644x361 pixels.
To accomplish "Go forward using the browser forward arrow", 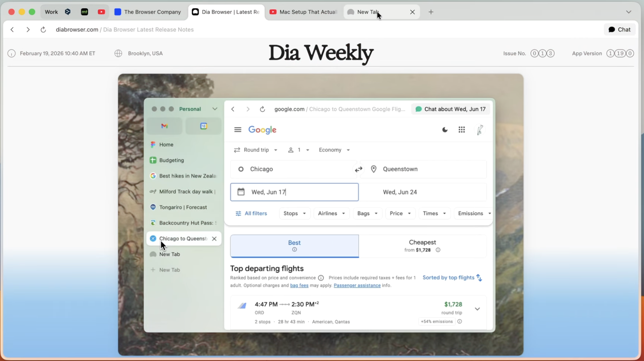I will pyautogui.click(x=28, y=30).
